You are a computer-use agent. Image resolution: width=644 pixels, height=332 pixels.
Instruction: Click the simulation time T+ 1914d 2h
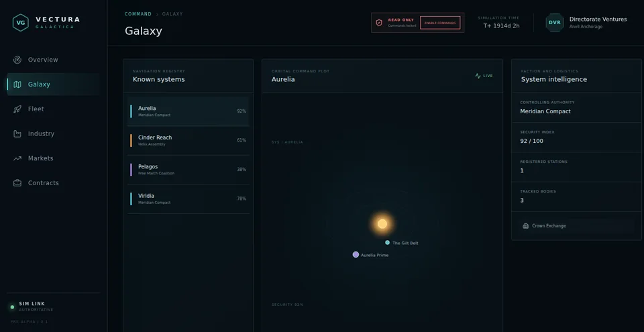click(501, 26)
